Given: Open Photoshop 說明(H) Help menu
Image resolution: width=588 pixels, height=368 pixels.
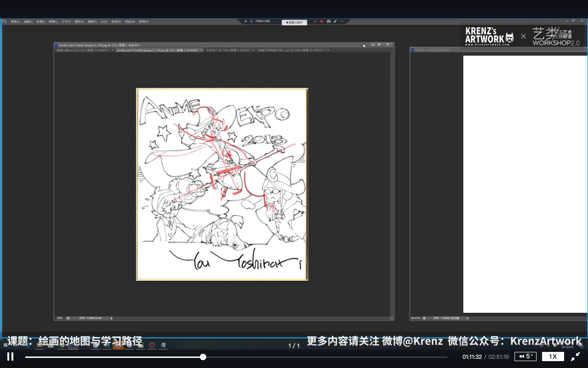Looking at the screenshot, I should [144, 22].
